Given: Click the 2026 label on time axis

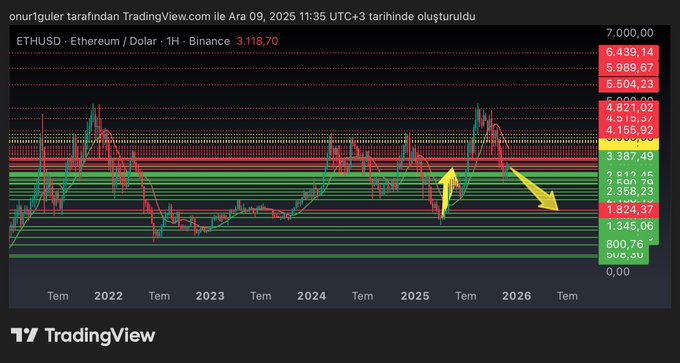Looking at the screenshot, I should coord(517,296).
